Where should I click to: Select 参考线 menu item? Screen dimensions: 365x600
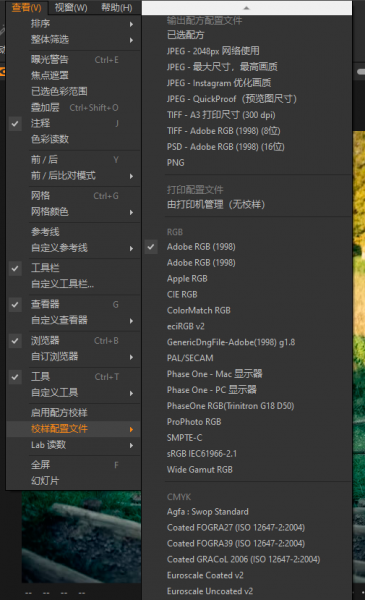pyautogui.click(x=74, y=232)
